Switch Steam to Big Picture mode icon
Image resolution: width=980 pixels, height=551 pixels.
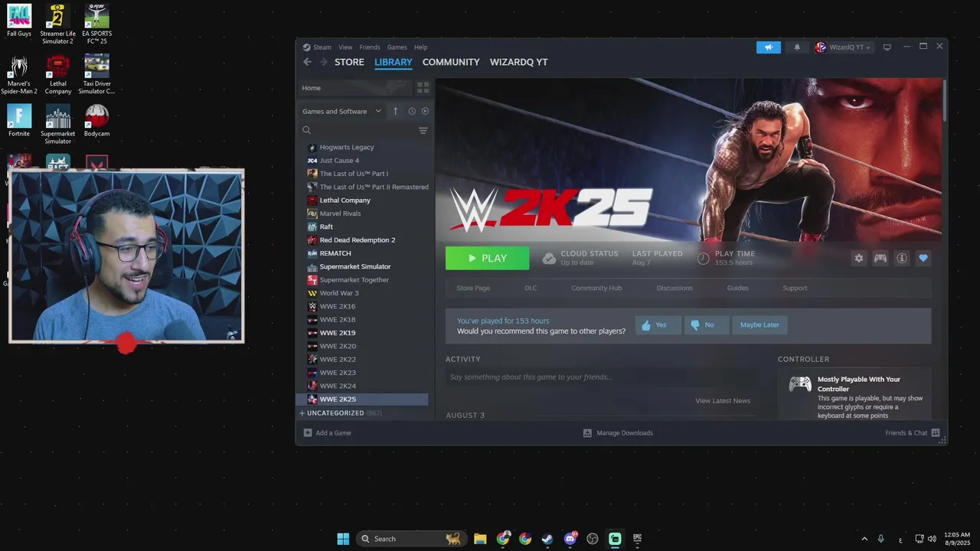(887, 47)
